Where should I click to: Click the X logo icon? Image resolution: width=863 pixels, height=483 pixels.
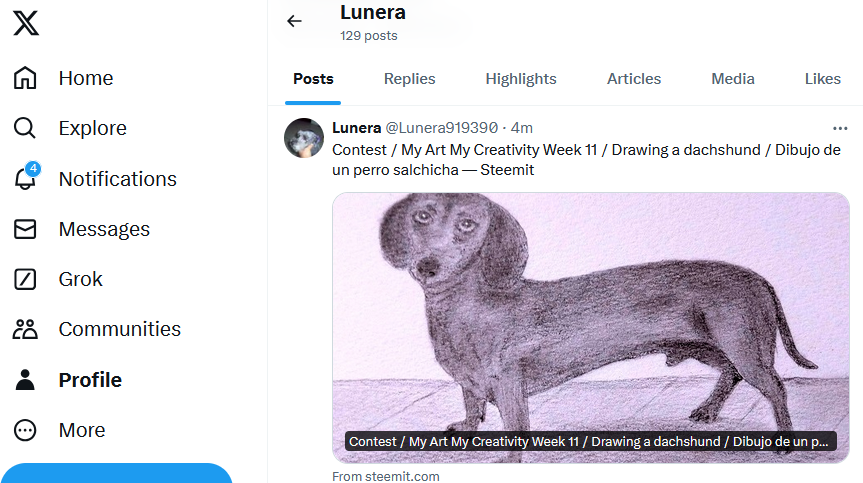(x=26, y=23)
